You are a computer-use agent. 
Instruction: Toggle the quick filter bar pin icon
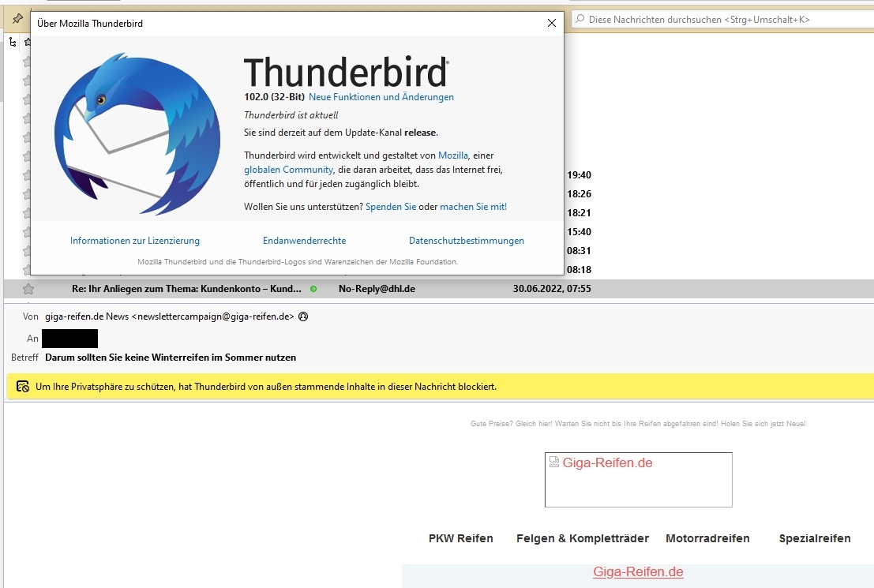coord(17,19)
